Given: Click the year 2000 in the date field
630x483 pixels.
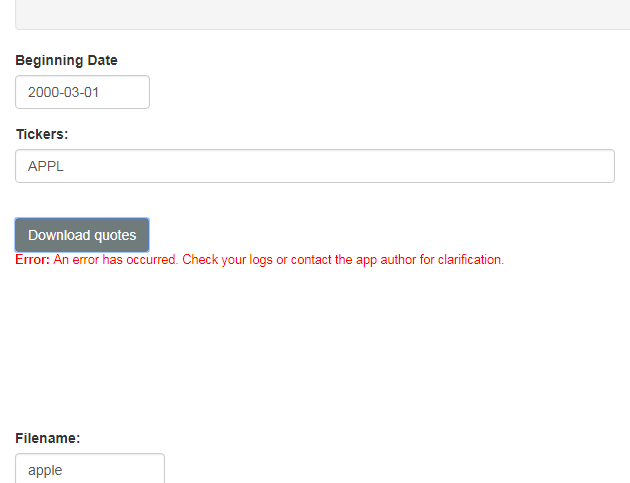Looking at the screenshot, I should (x=43, y=92).
